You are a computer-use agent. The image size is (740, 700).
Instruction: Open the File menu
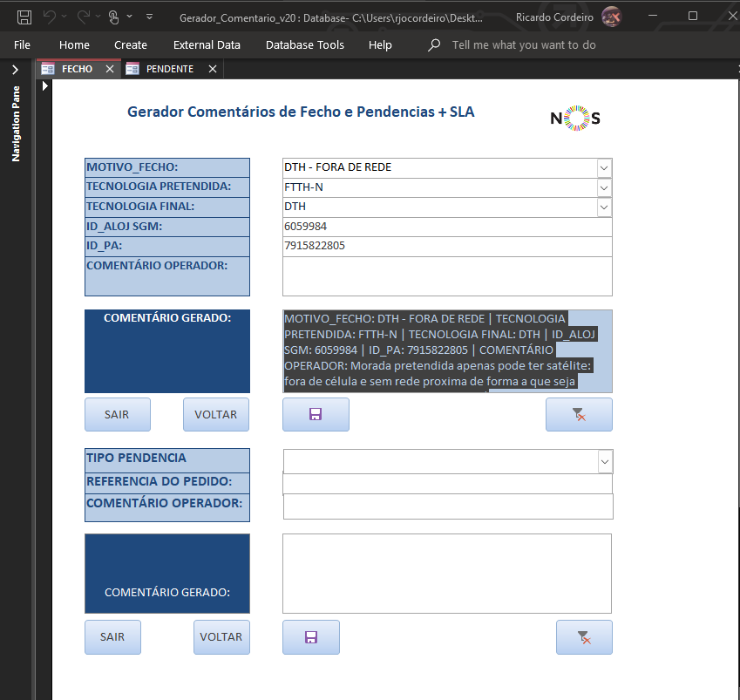(22, 44)
